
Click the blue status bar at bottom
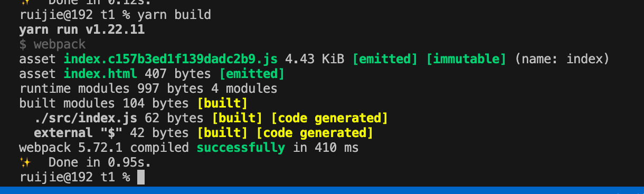point(322,190)
